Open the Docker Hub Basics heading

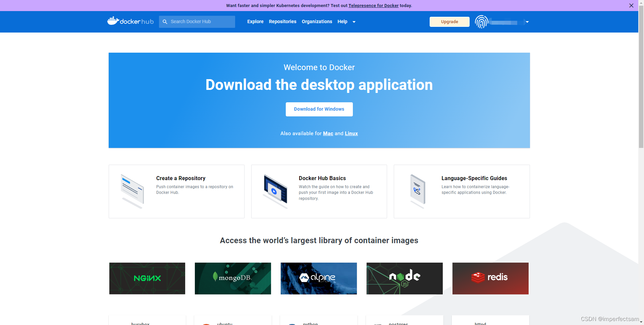pyautogui.click(x=322, y=178)
